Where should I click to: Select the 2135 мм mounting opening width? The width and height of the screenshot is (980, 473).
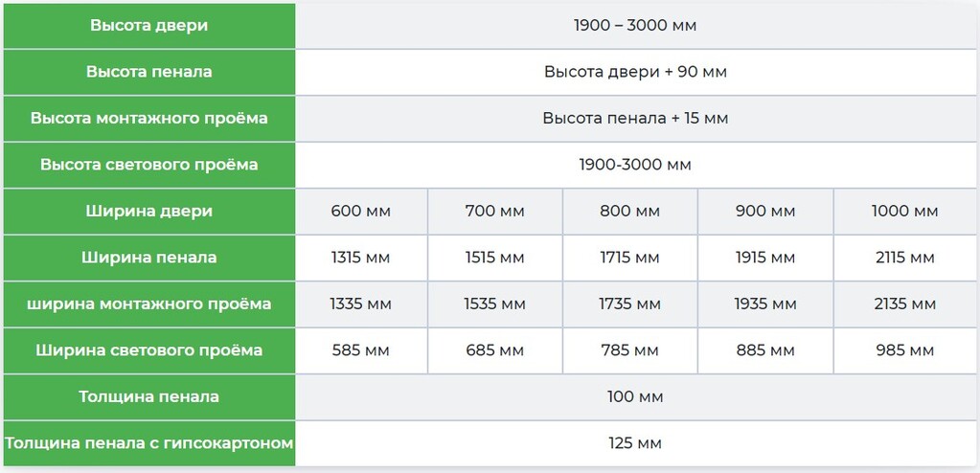pos(904,304)
